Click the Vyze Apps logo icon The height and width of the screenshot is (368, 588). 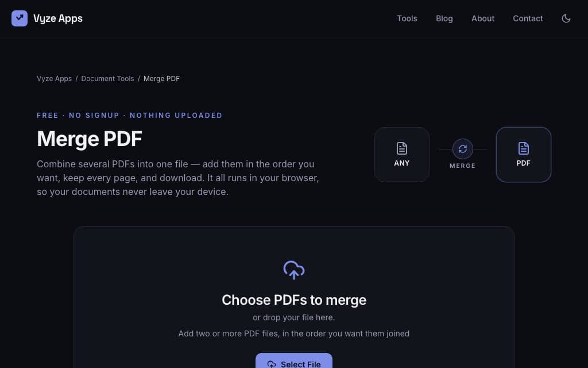(20, 18)
